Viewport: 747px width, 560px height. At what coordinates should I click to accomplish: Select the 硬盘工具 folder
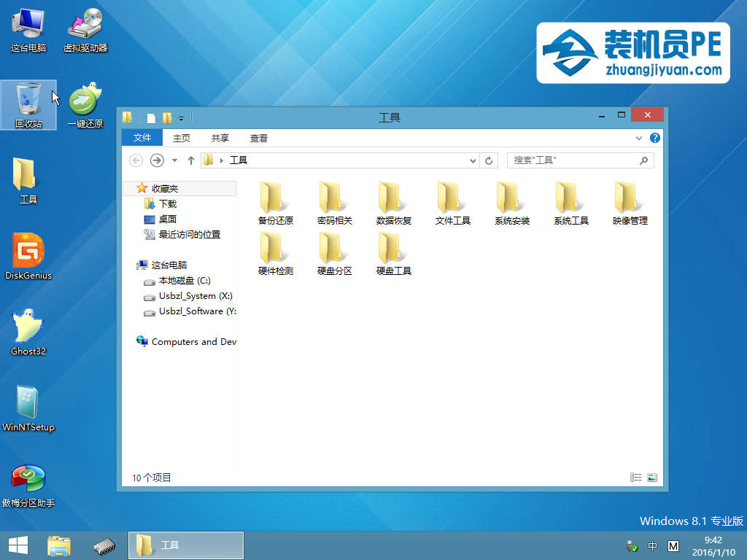point(393,254)
